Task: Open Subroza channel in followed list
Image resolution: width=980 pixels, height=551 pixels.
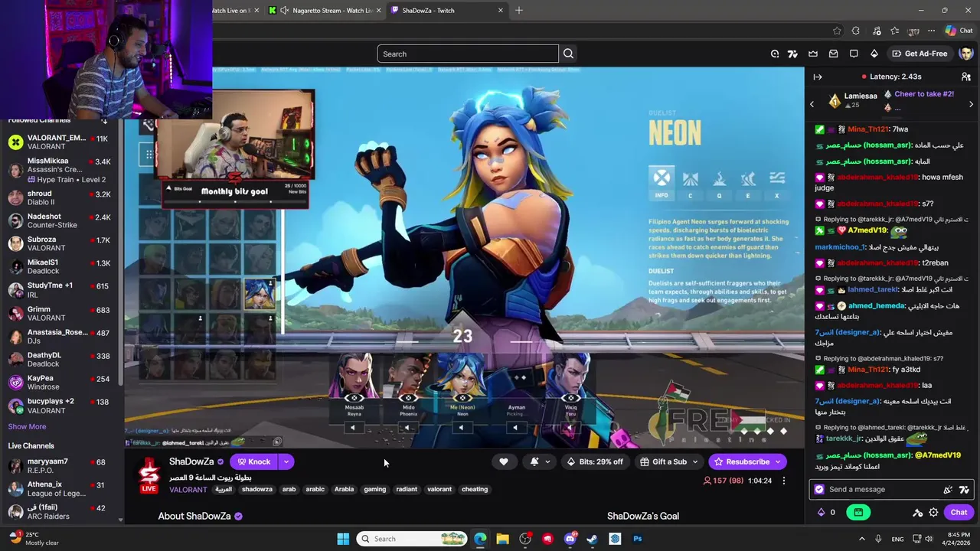Action: click(60, 243)
